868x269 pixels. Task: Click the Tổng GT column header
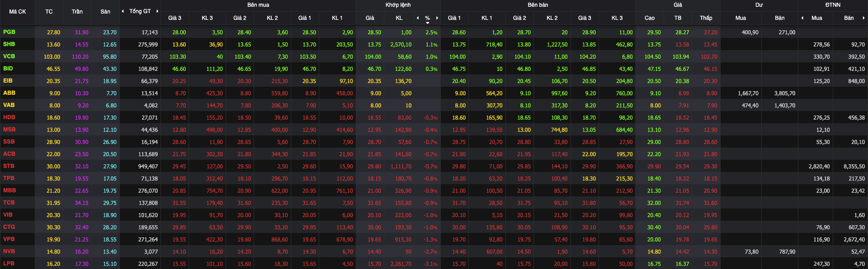point(140,11)
